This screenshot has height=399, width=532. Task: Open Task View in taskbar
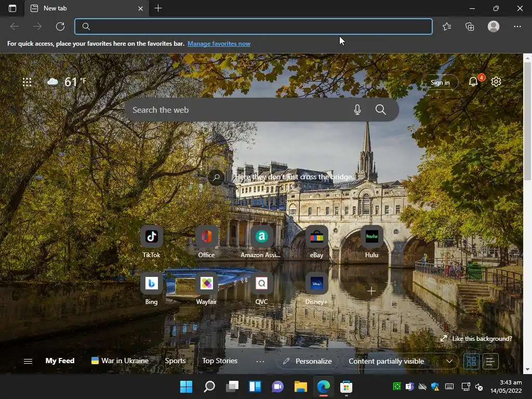[232, 387]
